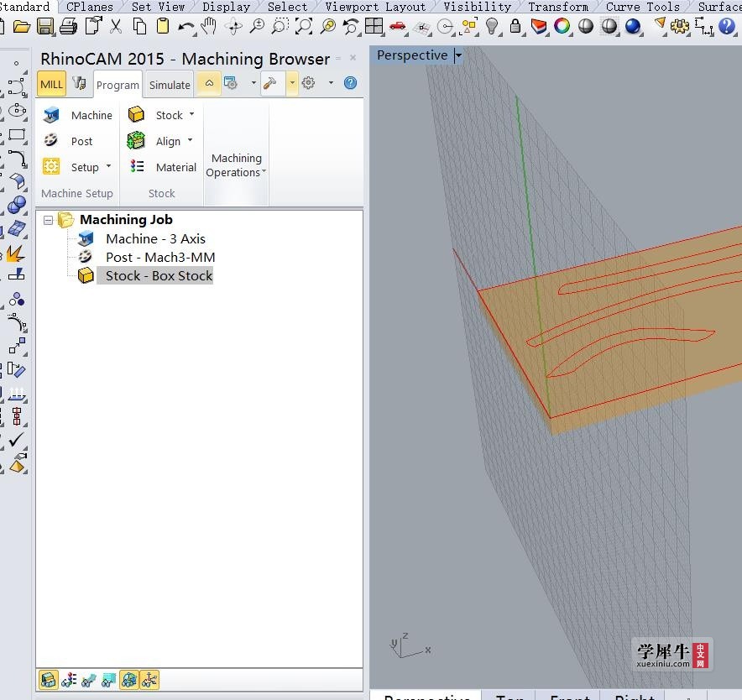Open Rhino Options with the gear icon
The image size is (742, 700).
(680, 27)
